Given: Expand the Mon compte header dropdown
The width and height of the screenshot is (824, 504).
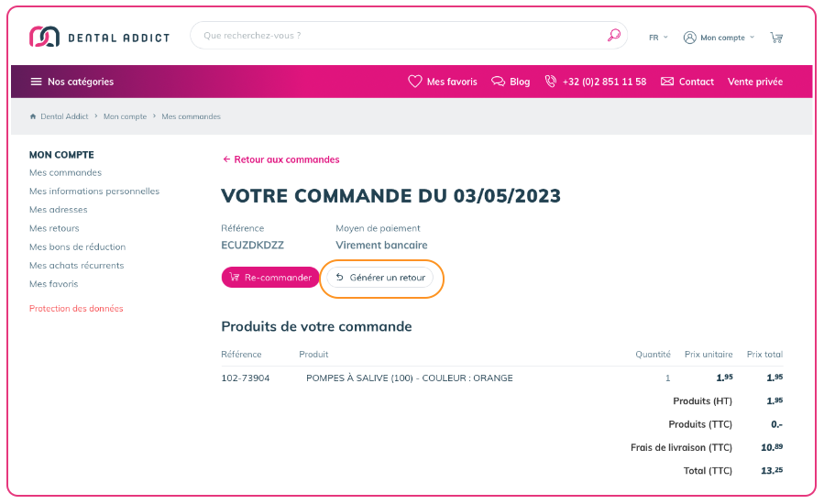Looking at the screenshot, I should click(720, 38).
